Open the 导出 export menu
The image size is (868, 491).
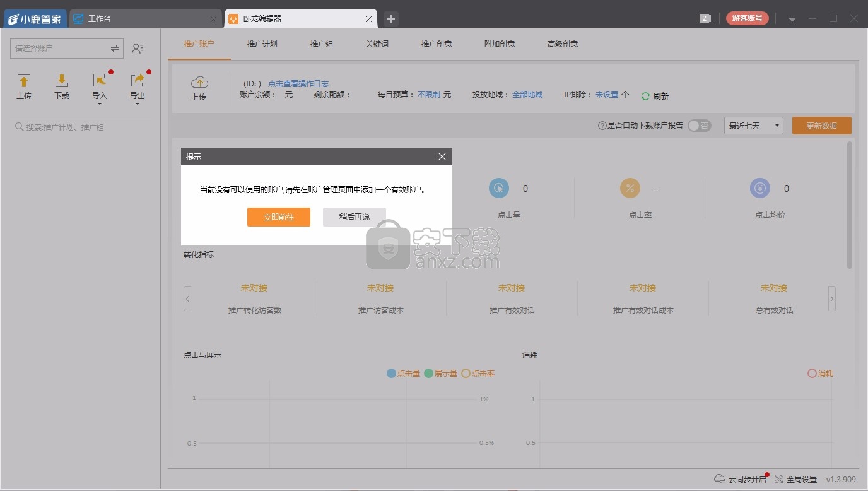(x=138, y=88)
